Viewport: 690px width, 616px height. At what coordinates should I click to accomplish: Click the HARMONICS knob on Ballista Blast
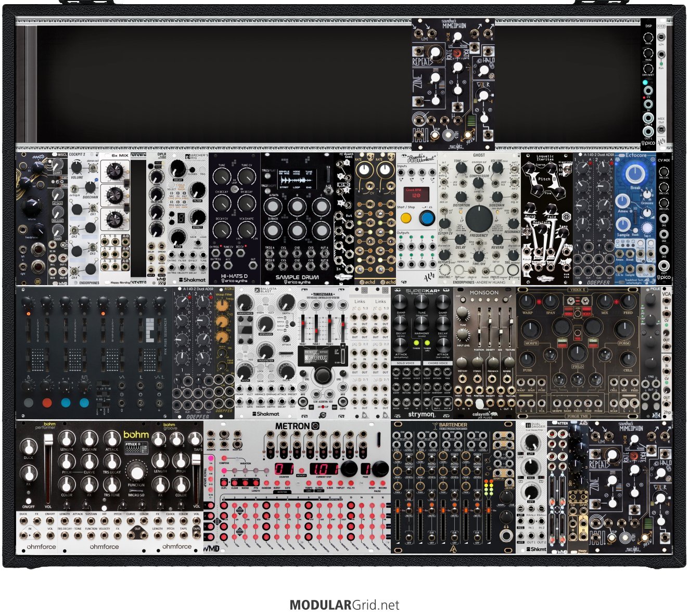pos(245,303)
